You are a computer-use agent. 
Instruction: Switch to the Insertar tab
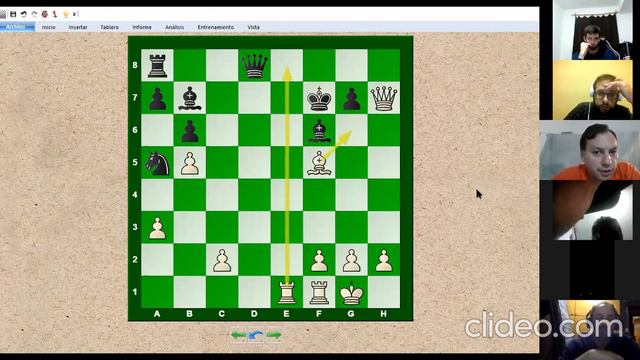[x=78, y=27]
